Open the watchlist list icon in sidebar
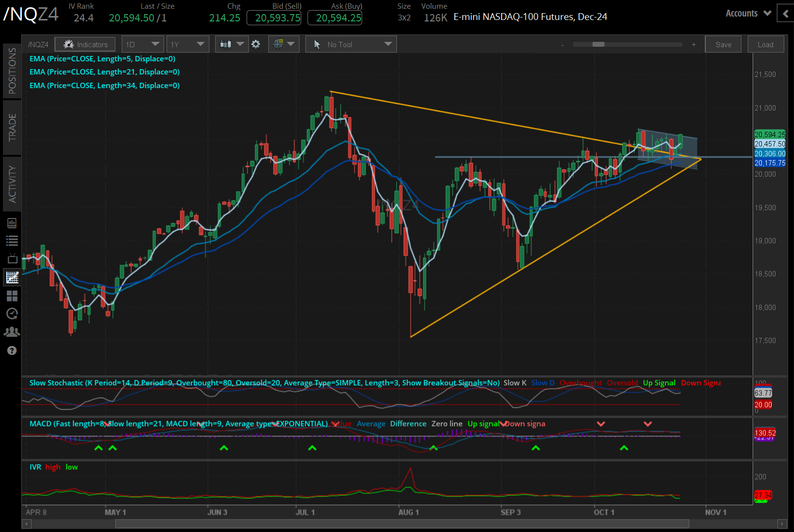This screenshot has width=794, height=532. 12,240
